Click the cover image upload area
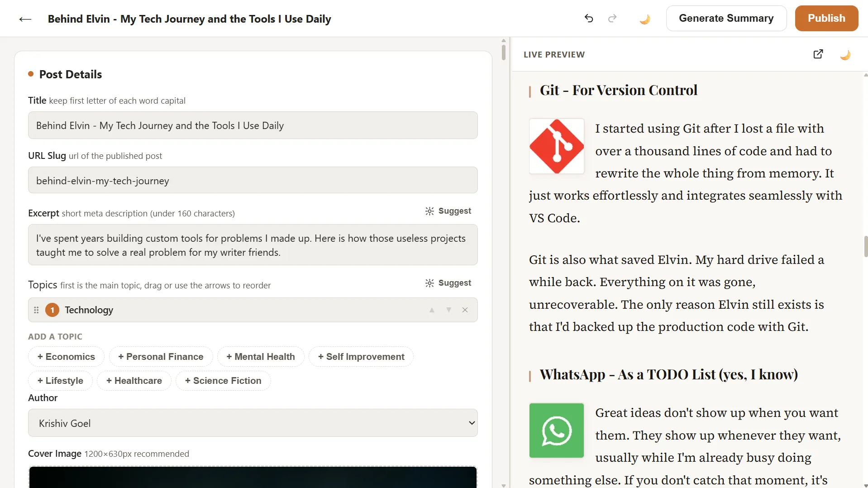 pos(253,477)
